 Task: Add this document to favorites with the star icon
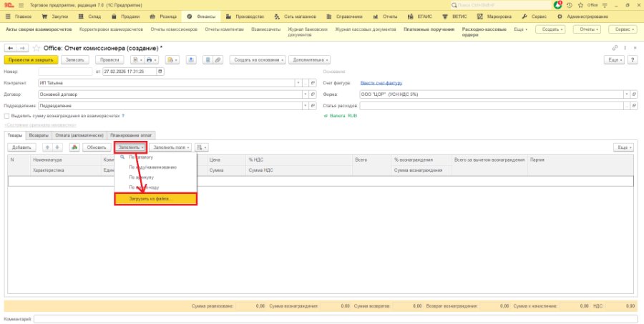(36, 48)
